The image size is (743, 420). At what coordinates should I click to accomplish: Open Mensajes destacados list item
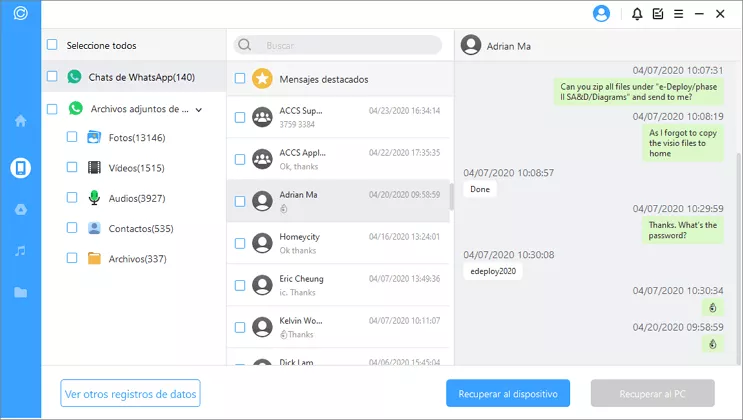click(323, 78)
